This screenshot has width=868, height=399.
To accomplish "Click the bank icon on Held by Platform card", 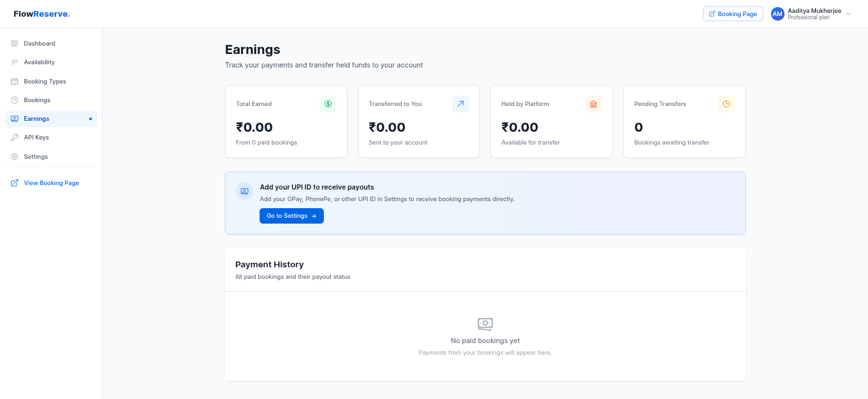I will [594, 103].
